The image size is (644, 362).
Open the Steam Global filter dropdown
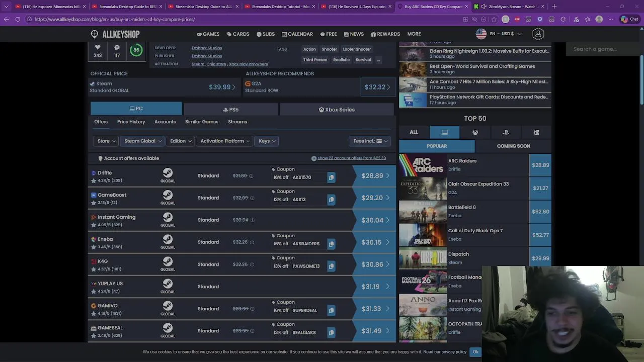pyautogui.click(x=142, y=141)
